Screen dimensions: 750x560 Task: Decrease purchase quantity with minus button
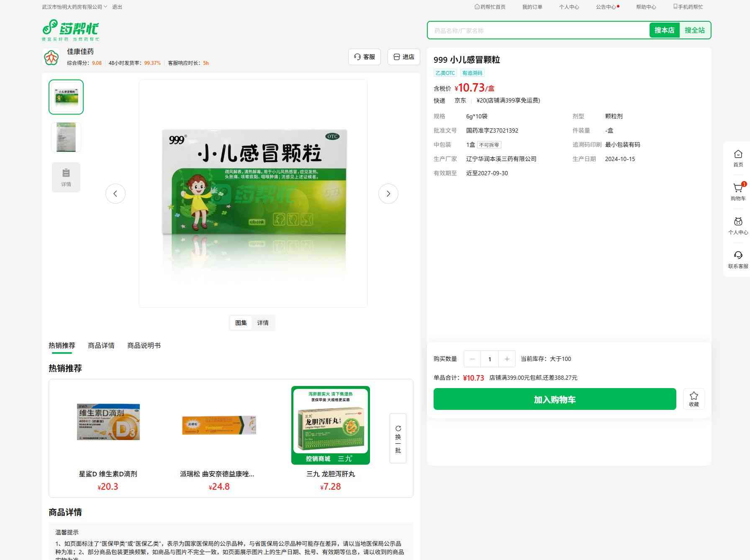[x=473, y=359]
